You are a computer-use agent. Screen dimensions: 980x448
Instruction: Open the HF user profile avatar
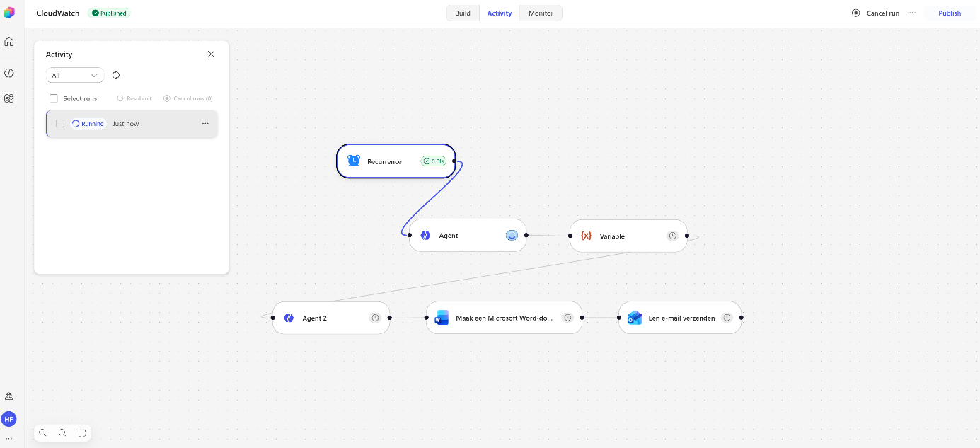[x=9, y=419]
